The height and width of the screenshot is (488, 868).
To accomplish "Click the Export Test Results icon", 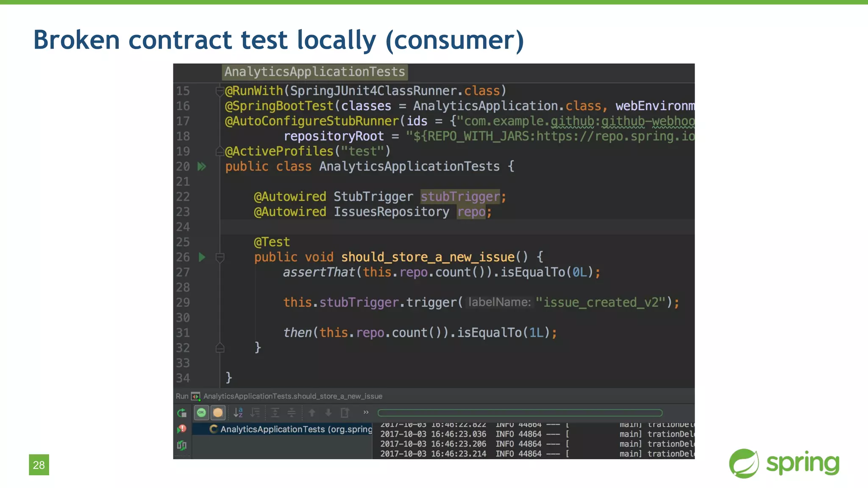I will [x=345, y=413].
